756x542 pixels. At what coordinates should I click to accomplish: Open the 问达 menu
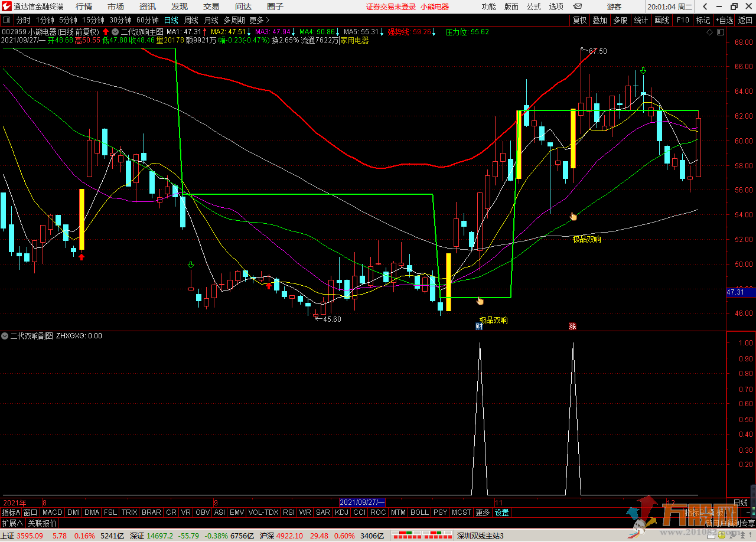[x=243, y=6]
